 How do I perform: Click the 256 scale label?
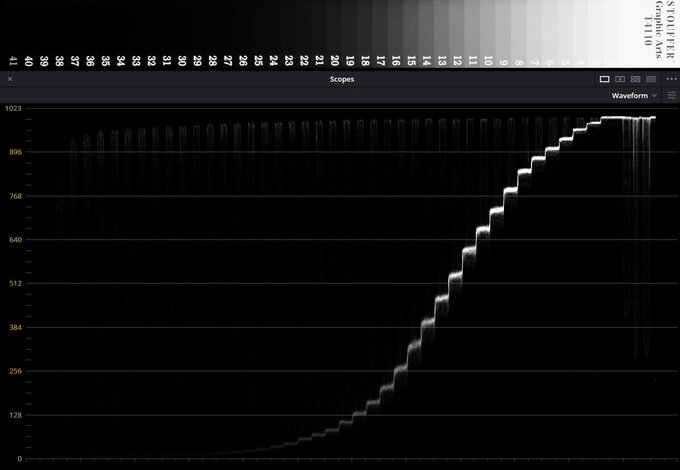[15, 371]
